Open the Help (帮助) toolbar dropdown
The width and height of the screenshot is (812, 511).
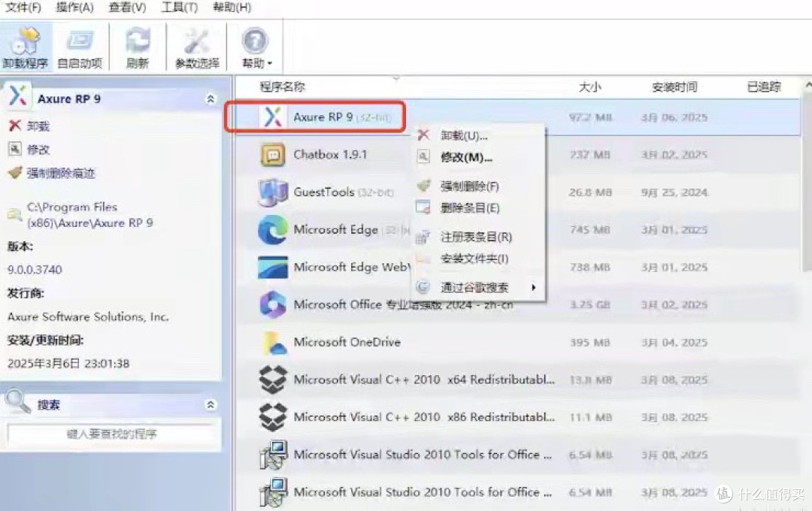pyautogui.click(x=256, y=47)
